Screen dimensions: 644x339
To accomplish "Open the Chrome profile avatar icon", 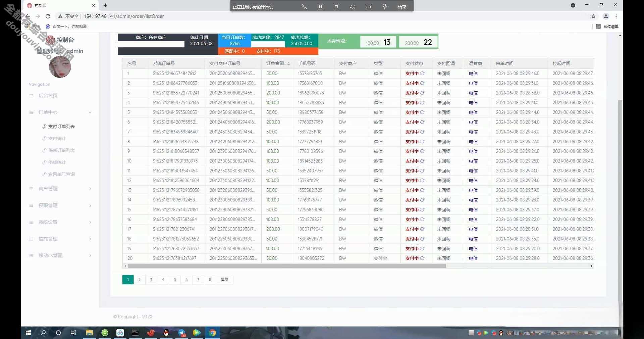I will click(x=606, y=16).
